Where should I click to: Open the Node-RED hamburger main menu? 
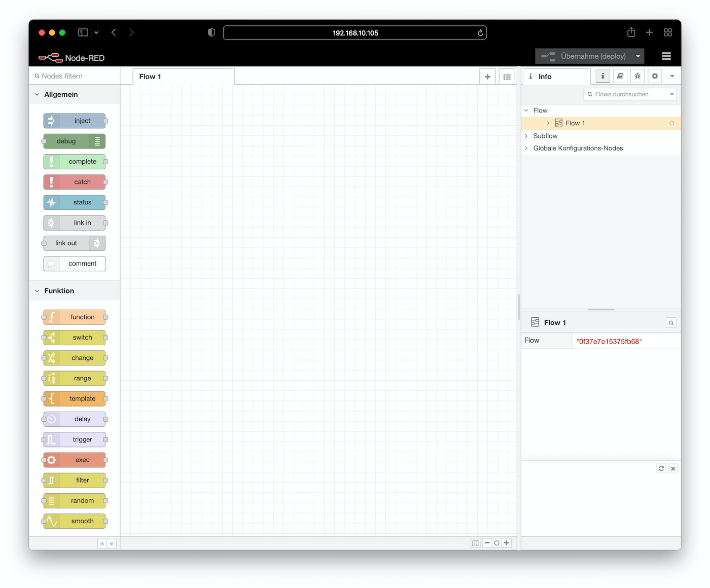(x=666, y=56)
